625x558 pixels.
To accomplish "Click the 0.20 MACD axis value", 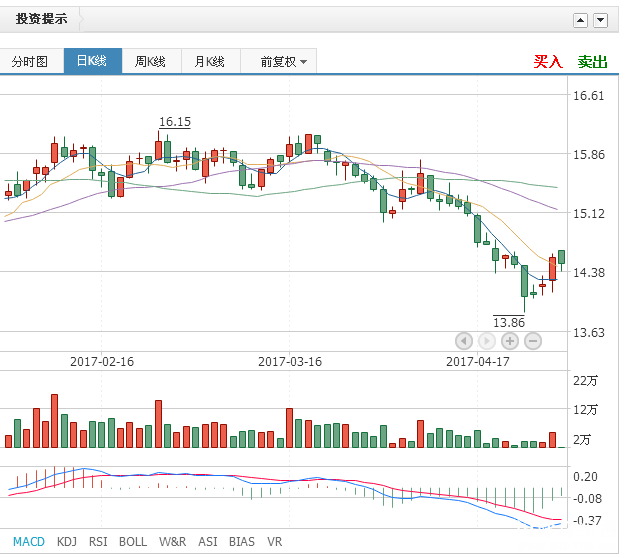I will pyautogui.click(x=585, y=477).
